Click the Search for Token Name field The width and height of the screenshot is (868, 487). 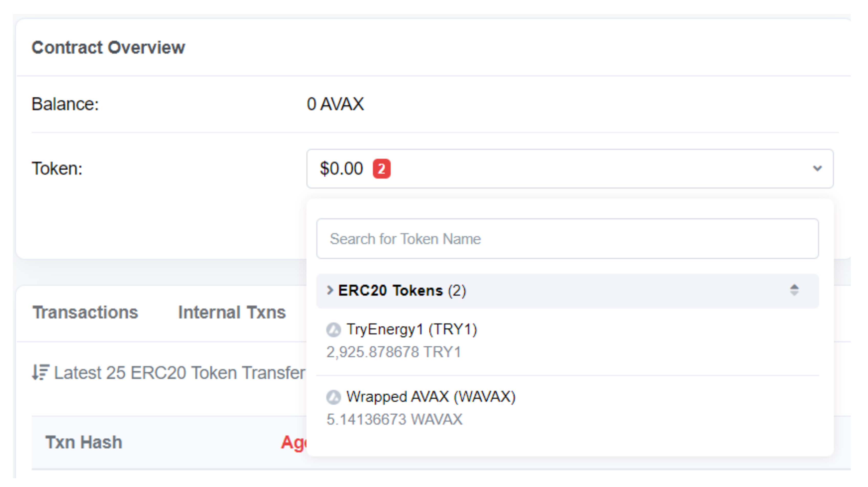tap(567, 239)
